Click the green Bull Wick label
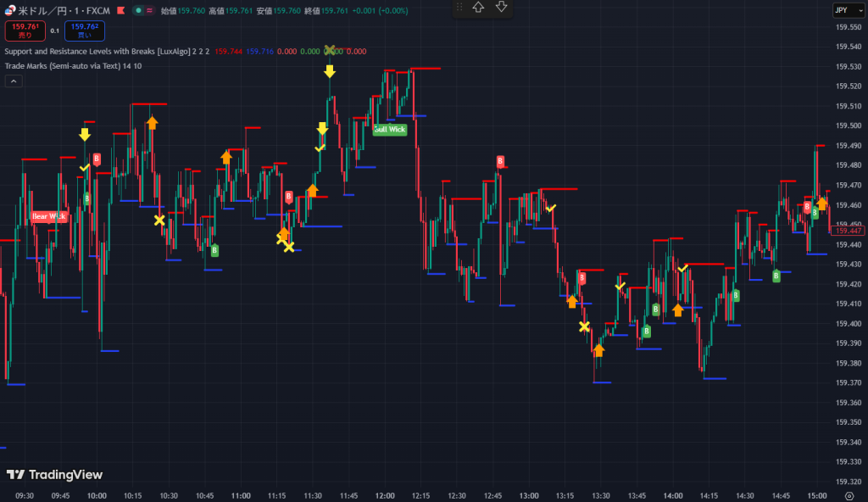The height and width of the screenshot is (502, 868). coord(390,130)
